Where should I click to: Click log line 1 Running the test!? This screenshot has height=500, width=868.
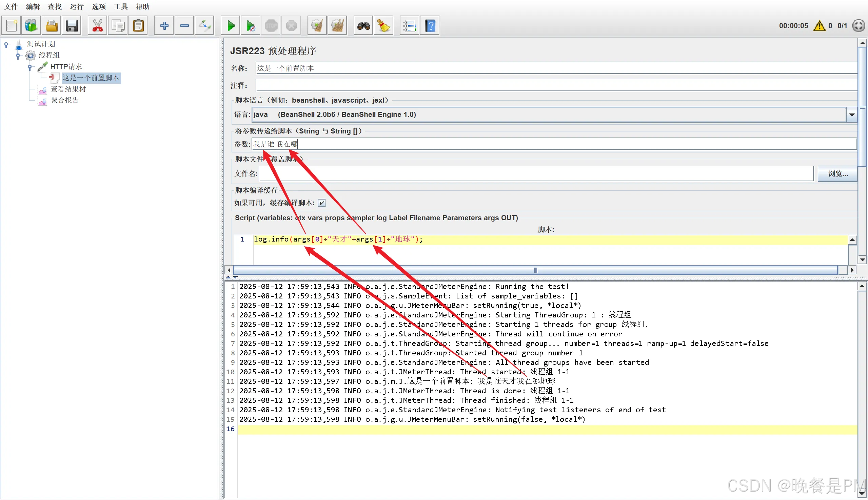coord(404,286)
